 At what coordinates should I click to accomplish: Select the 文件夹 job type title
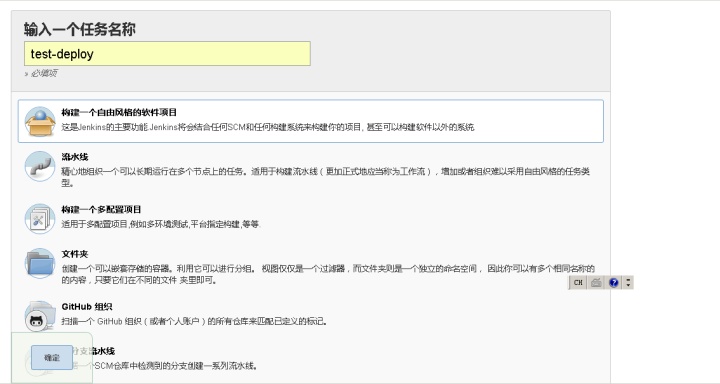click(x=75, y=254)
